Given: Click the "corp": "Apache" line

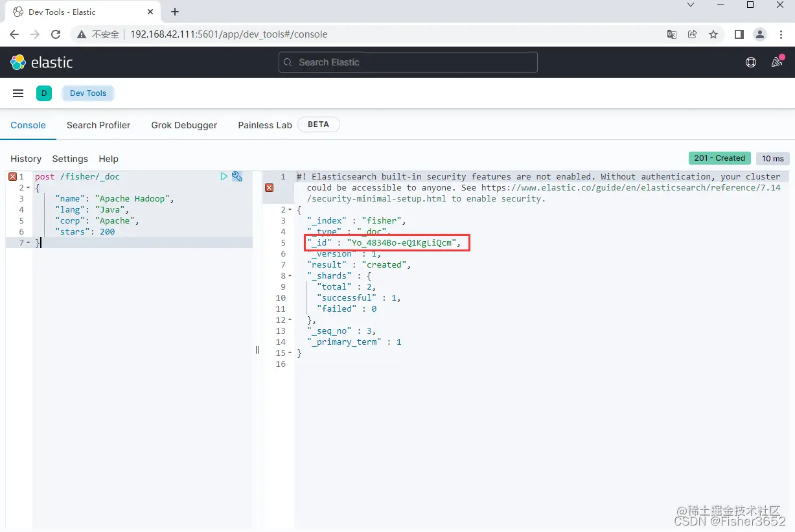Looking at the screenshot, I should [97, 221].
